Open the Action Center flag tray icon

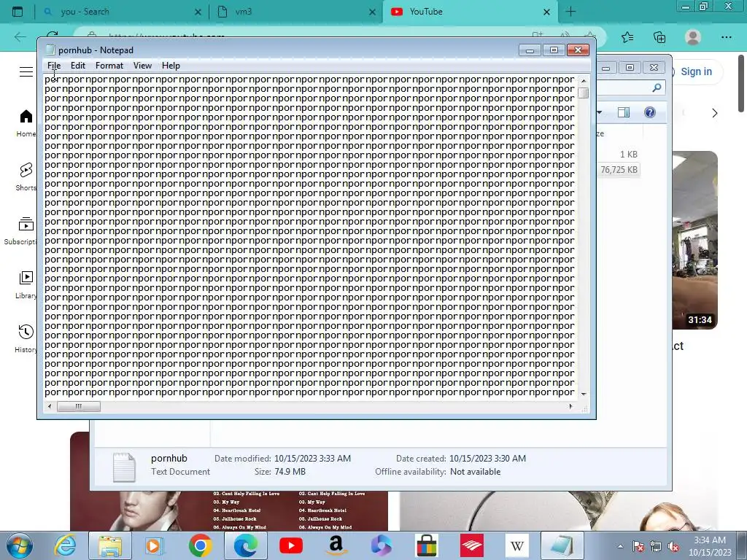click(638, 546)
